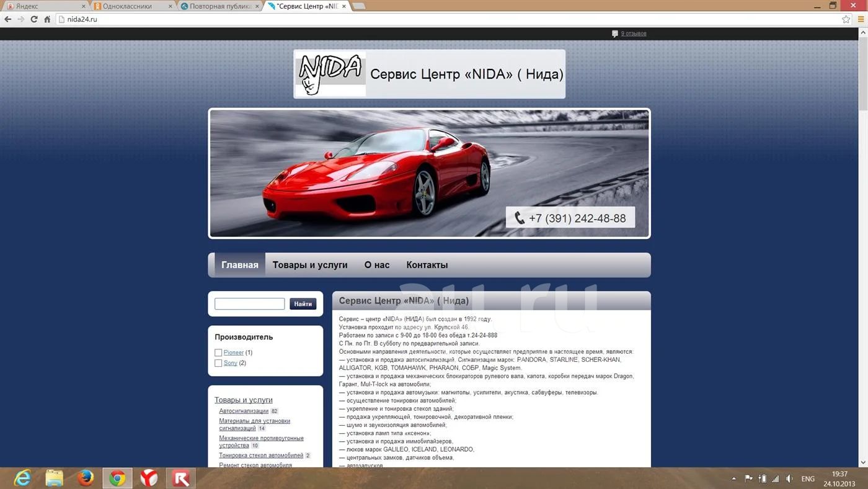Open the Контакты menu item
Image resolution: width=868 pixels, height=489 pixels.
(427, 265)
